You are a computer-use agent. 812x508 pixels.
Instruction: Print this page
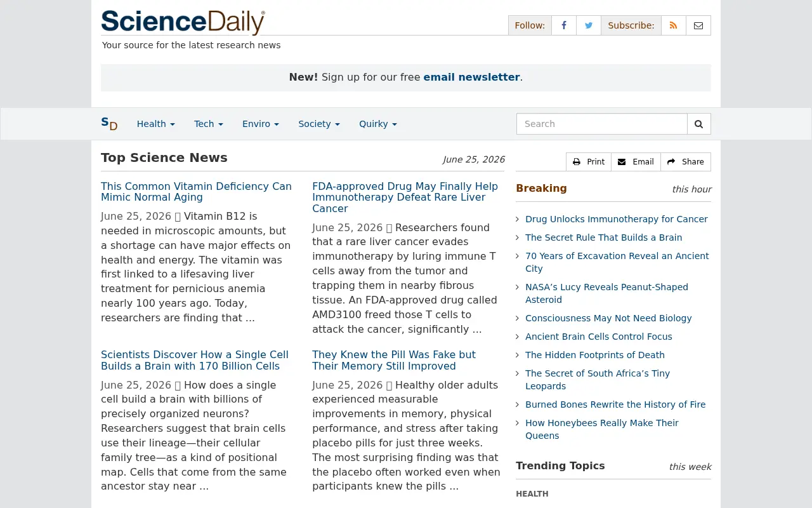(589, 162)
